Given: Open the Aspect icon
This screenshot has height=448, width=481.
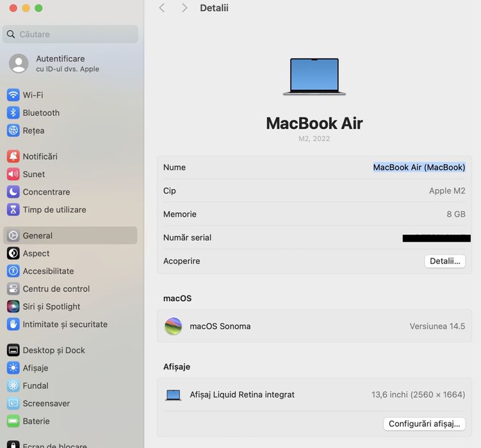Looking at the screenshot, I should 13,253.
